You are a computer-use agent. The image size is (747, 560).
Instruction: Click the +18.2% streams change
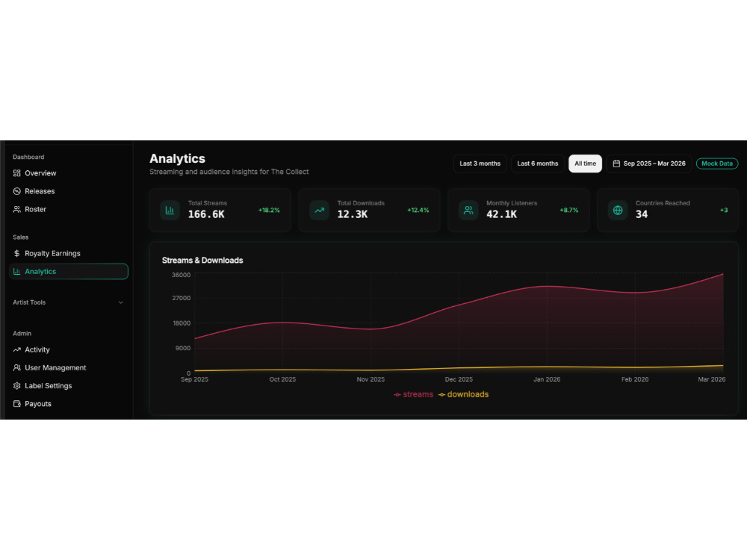pos(269,211)
